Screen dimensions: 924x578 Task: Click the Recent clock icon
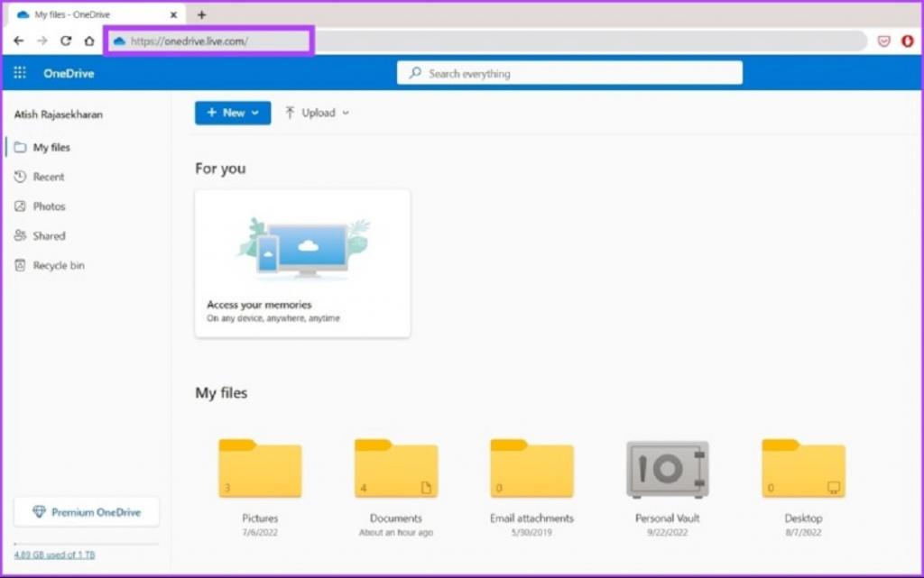pos(20,177)
